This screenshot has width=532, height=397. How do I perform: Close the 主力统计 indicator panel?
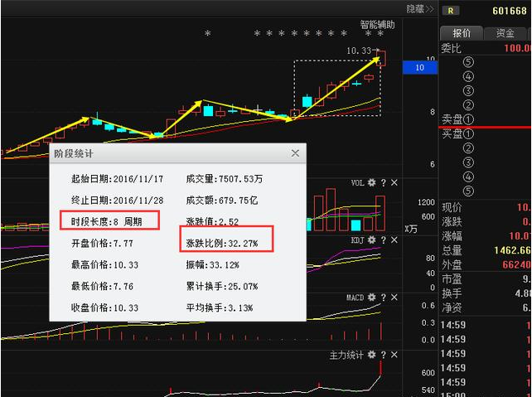coord(394,356)
